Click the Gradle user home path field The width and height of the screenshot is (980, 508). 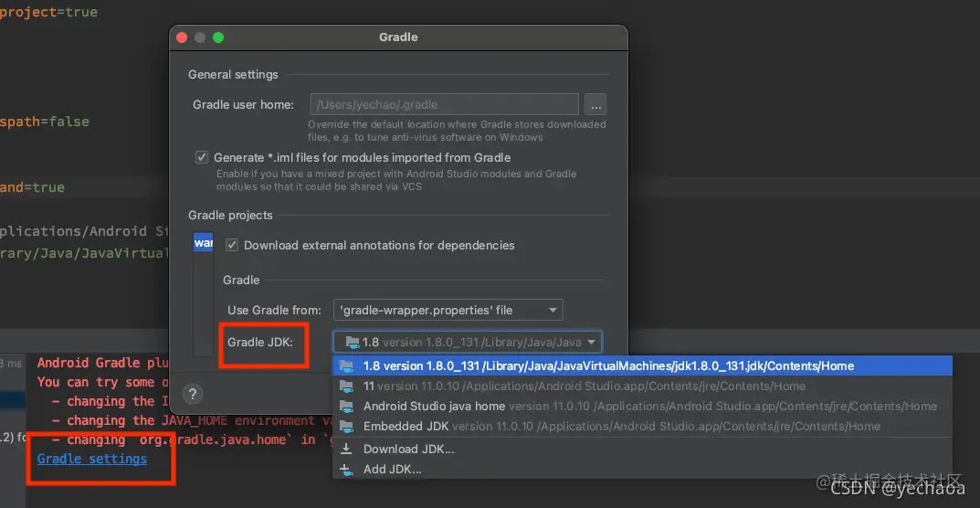(x=445, y=104)
